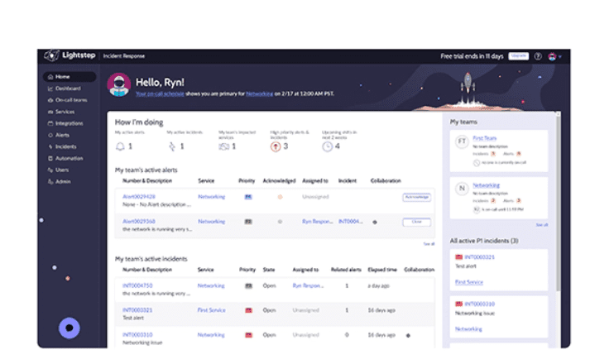Click red priority flag in INT0000321 row
Screen dimensions: 614x364
(x=248, y=310)
